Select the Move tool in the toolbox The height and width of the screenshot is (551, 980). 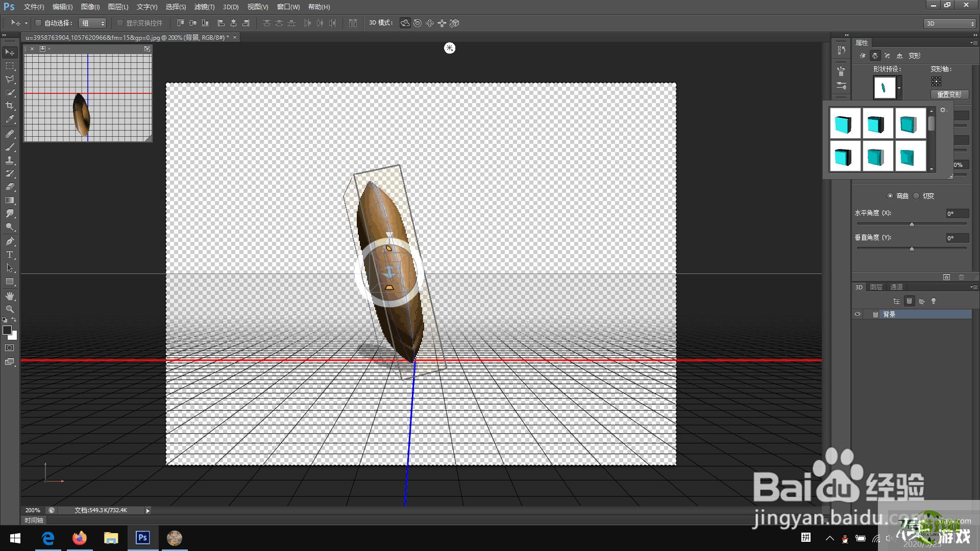click(x=10, y=53)
